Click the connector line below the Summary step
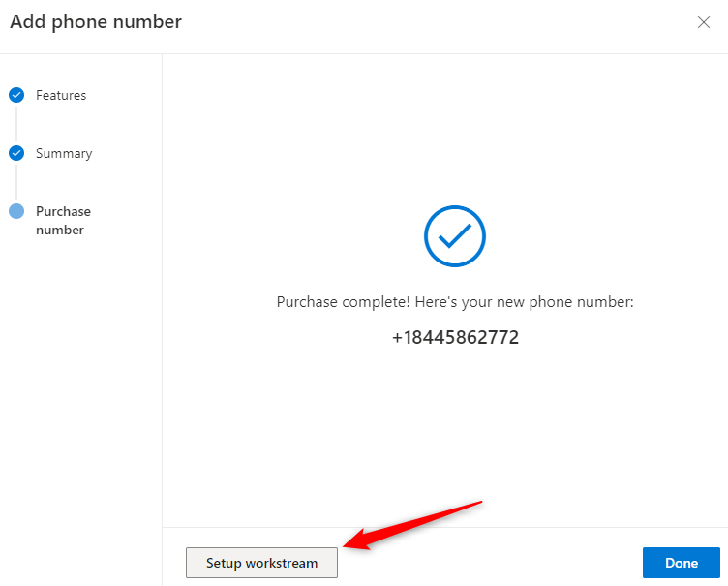This screenshot has width=728, height=586. pyautogui.click(x=16, y=182)
